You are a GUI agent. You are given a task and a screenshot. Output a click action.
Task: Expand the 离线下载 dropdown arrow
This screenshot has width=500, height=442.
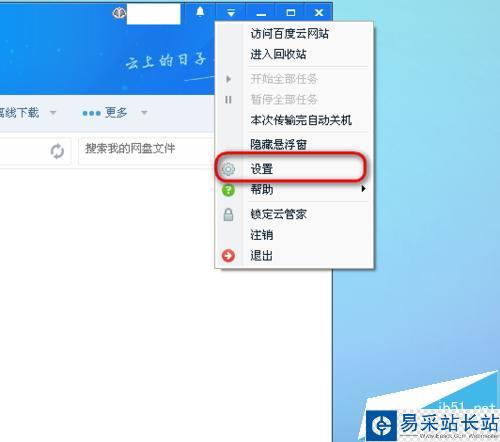point(53,112)
